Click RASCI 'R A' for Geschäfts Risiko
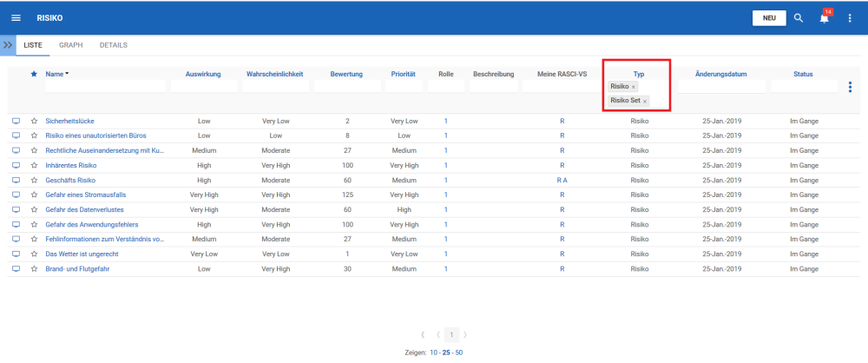Screen dimensions: 868x363 (x=562, y=180)
